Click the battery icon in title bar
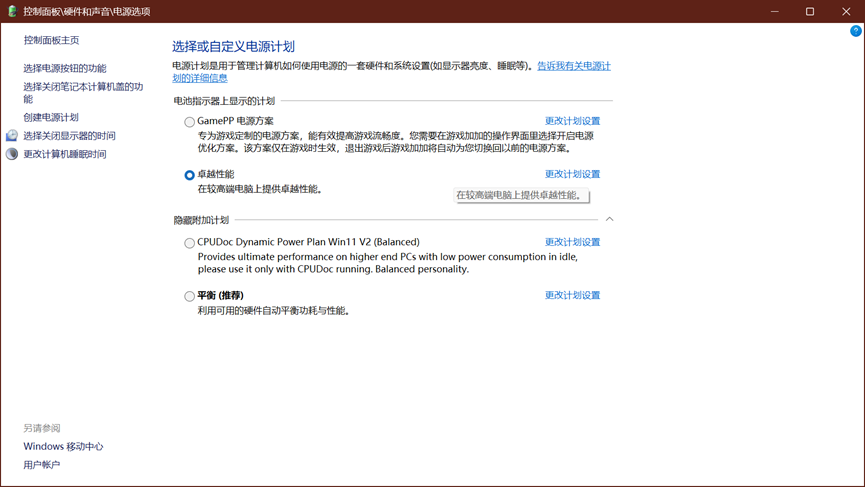The width and height of the screenshot is (865, 487). (12, 11)
